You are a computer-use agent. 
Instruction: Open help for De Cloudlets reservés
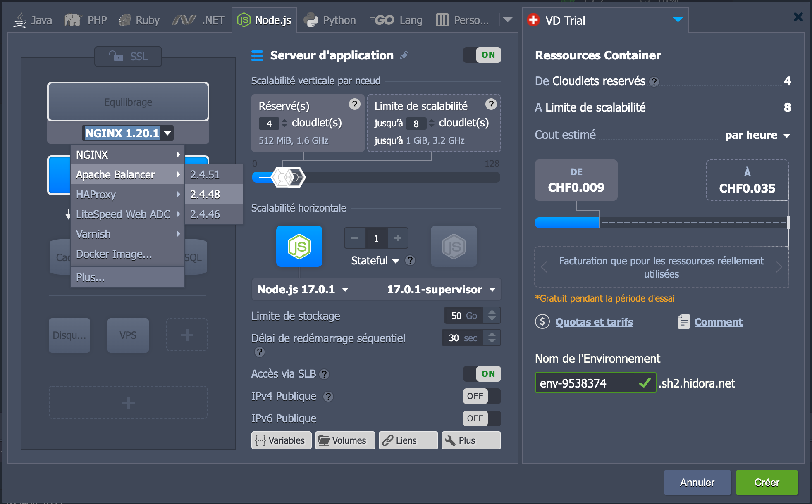click(654, 82)
